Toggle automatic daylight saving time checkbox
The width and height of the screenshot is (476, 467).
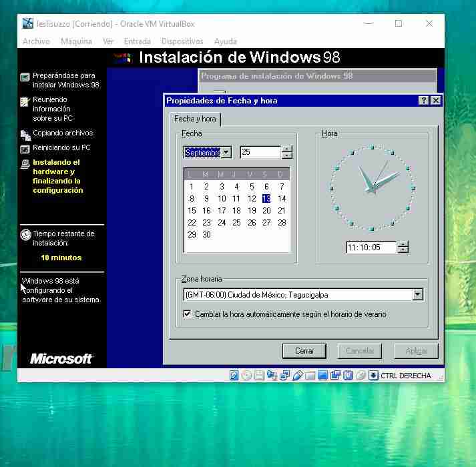pos(187,314)
